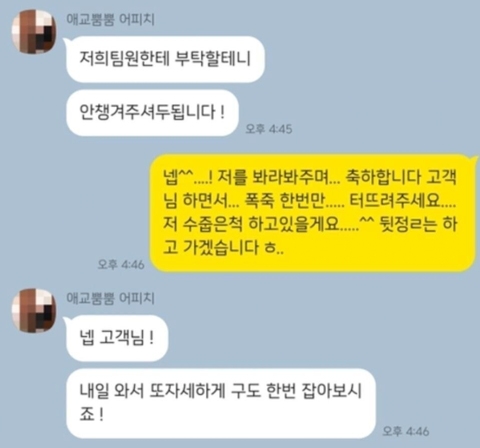Click the 오후 4:46 timestamp beside yellow bubble
The width and height of the screenshot is (480, 448).
tap(121, 264)
